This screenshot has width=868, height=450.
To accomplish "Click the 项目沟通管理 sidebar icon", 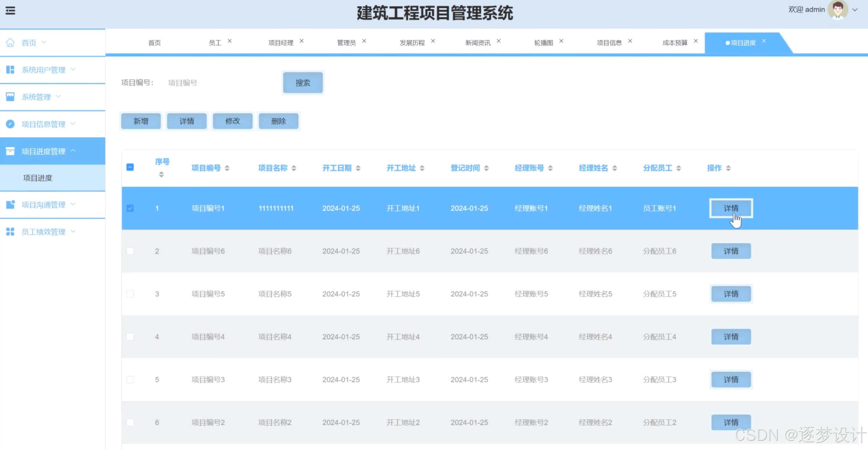I will pos(10,204).
